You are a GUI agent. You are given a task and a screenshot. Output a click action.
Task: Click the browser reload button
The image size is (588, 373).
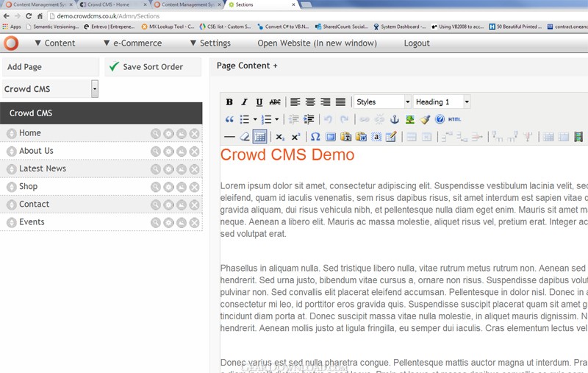29,16
